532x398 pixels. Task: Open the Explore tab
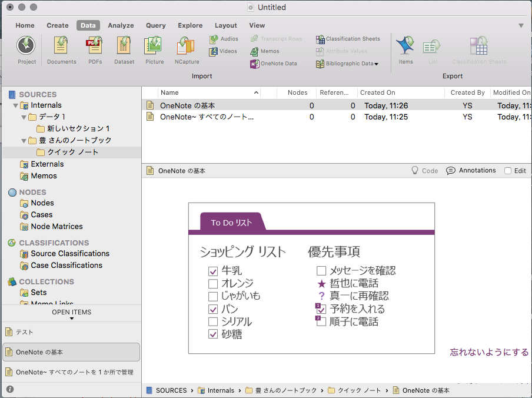[x=190, y=25]
